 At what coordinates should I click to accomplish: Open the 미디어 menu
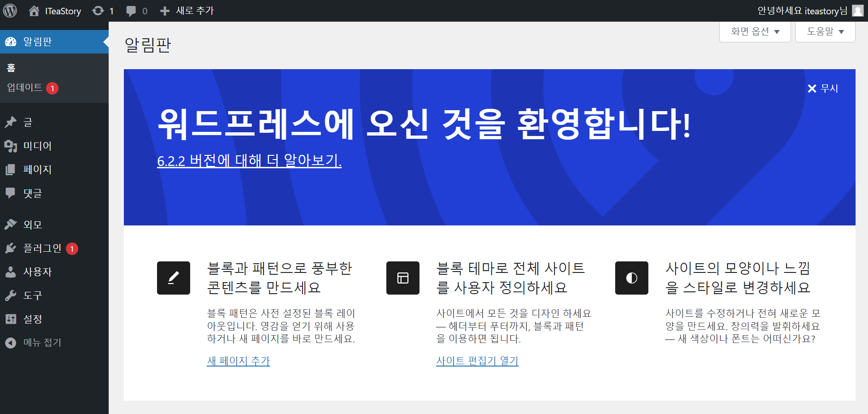pos(54,146)
